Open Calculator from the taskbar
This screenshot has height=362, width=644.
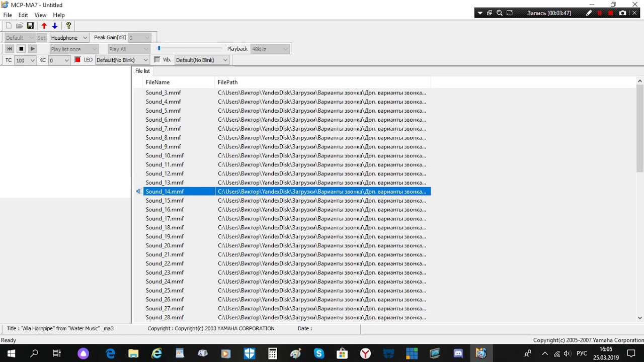[x=273, y=353]
